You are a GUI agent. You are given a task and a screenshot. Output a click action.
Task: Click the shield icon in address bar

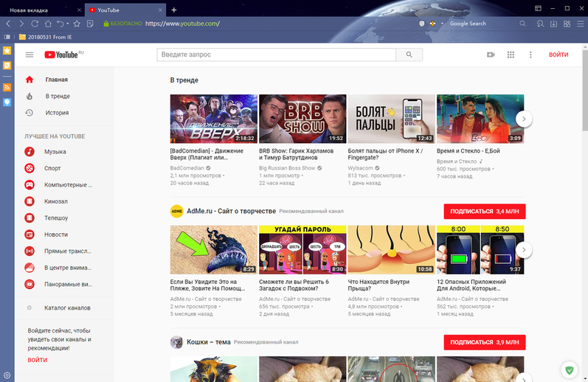click(x=422, y=24)
